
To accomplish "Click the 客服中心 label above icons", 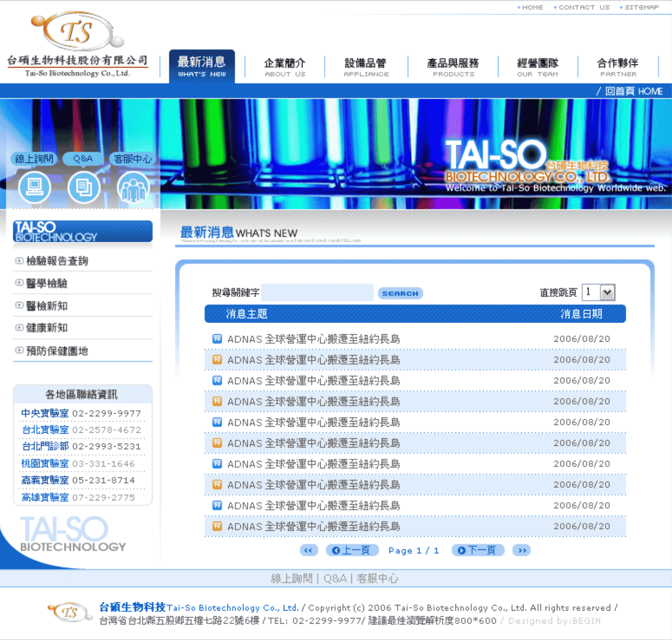I will tap(133, 159).
